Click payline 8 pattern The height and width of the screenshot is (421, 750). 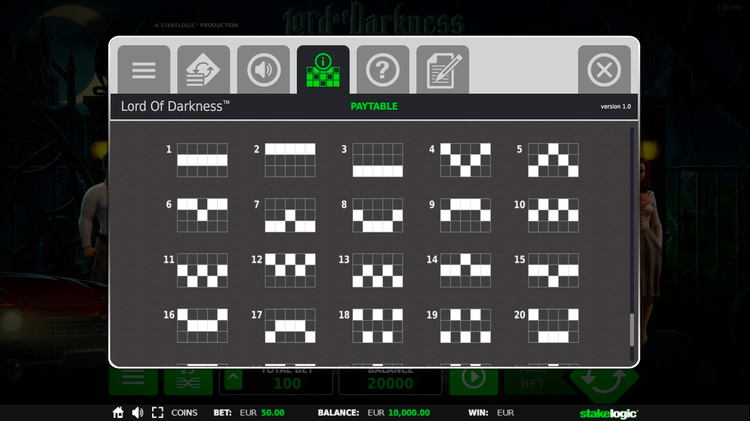tap(378, 215)
